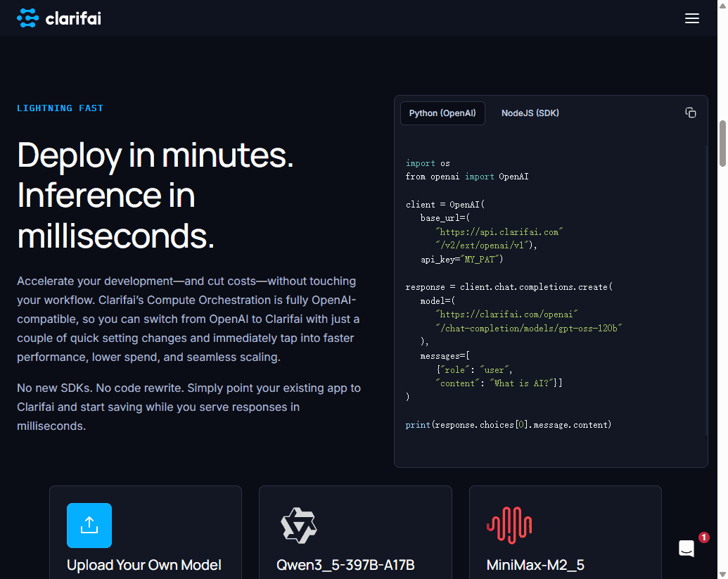Select the Python (OpenAI) tab
This screenshot has height=579, width=728.
(x=442, y=113)
